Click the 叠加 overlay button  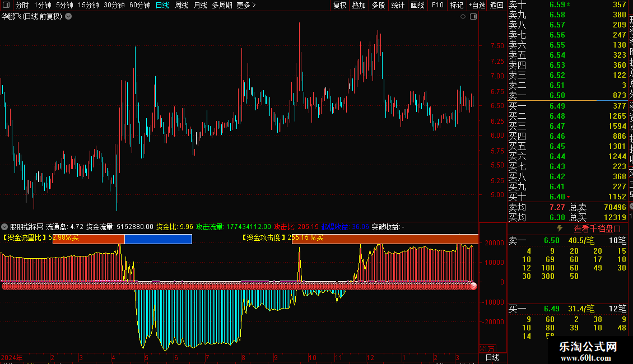359,5
